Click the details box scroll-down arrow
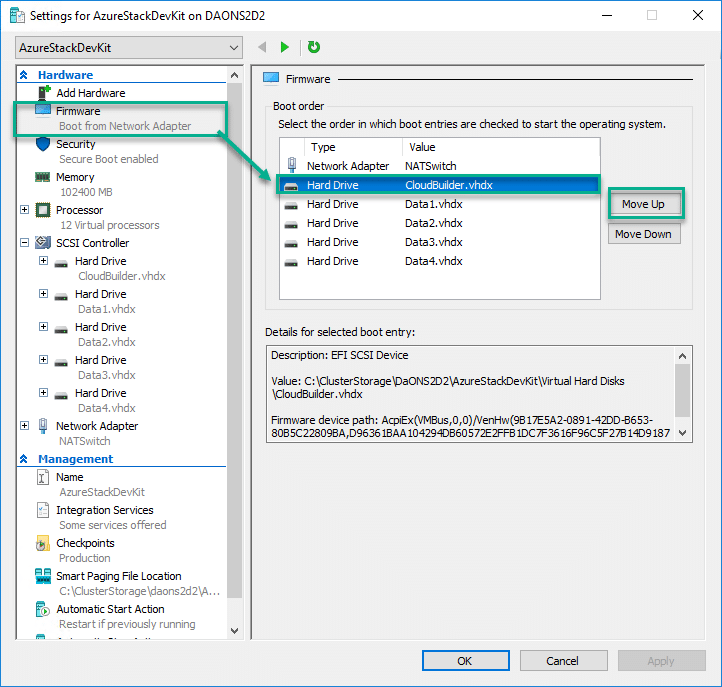This screenshot has width=722, height=687. pyautogui.click(x=683, y=433)
